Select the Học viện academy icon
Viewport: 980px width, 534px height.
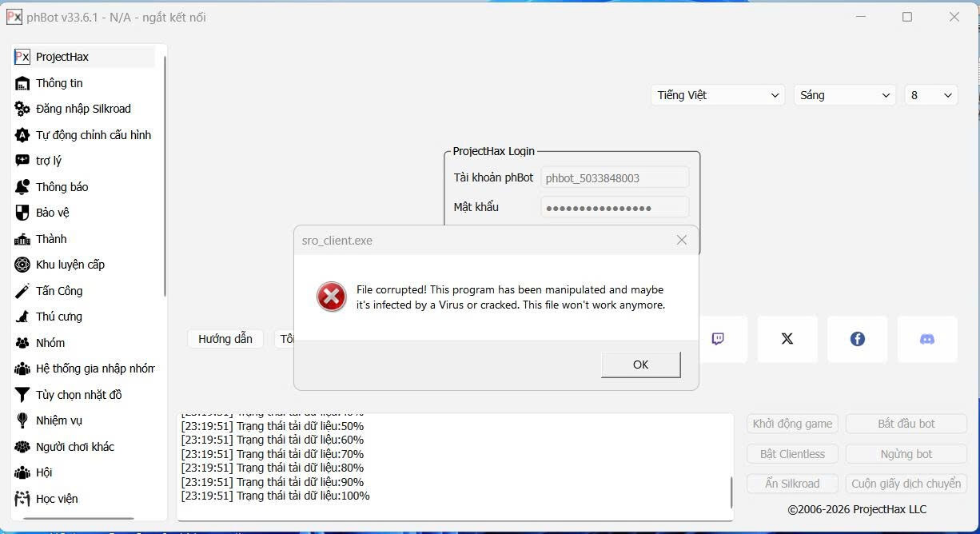click(22, 499)
